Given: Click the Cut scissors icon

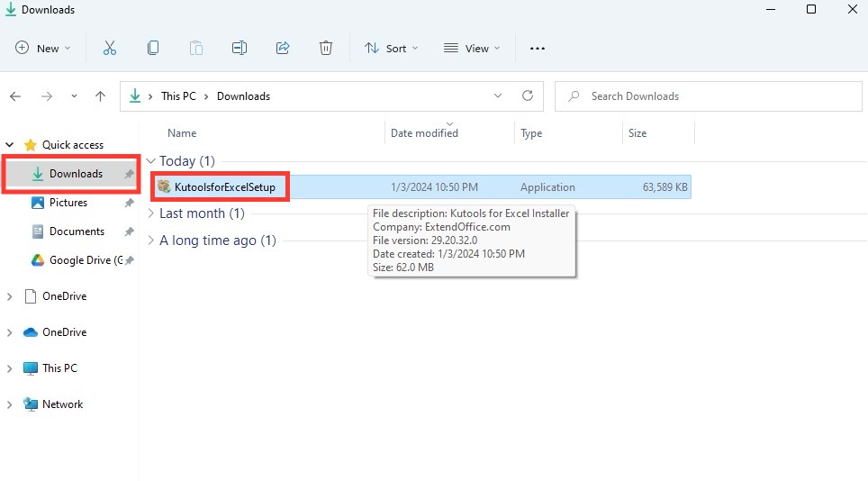Looking at the screenshot, I should tap(110, 48).
